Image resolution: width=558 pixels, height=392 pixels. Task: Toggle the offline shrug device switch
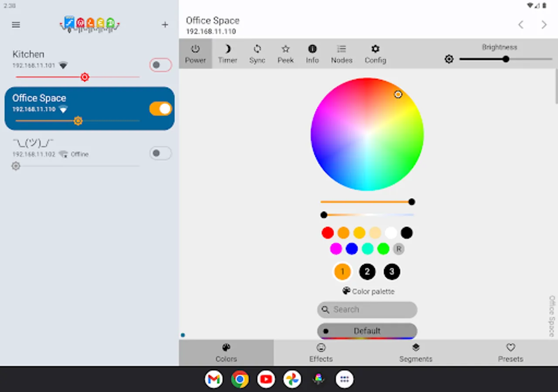[160, 153]
